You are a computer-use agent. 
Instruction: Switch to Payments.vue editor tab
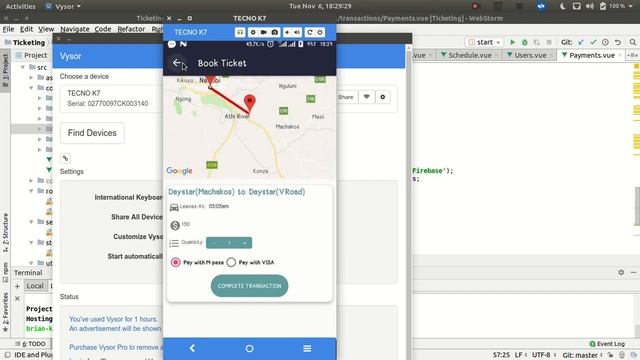[x=591, y=55]
